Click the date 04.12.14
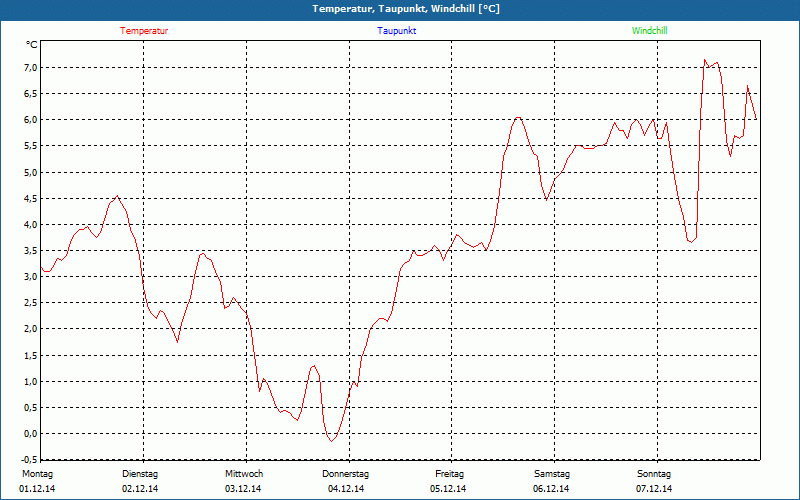 point(346,489)
